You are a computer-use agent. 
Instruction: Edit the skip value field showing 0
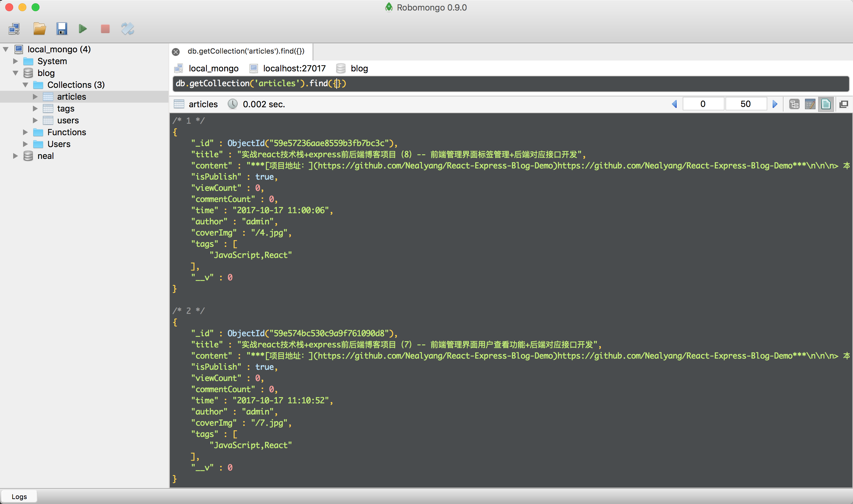coord(703,104)
